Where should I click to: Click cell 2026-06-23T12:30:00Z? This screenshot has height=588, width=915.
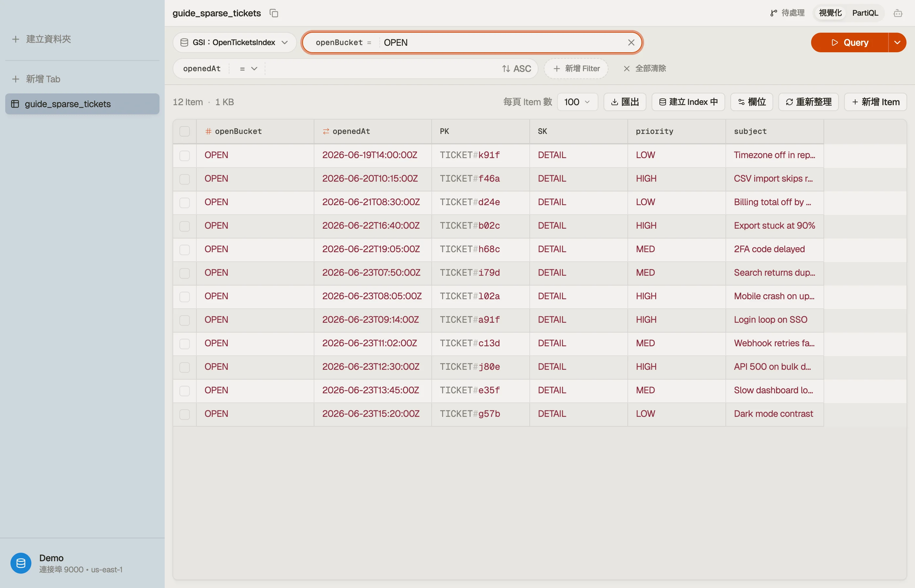pos(373,367)
